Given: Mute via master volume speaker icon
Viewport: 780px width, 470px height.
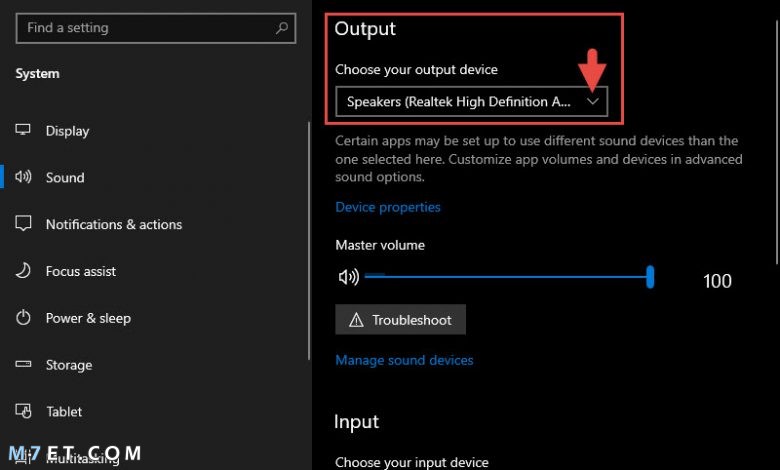Looking at the screenshot, I should 348,277.
